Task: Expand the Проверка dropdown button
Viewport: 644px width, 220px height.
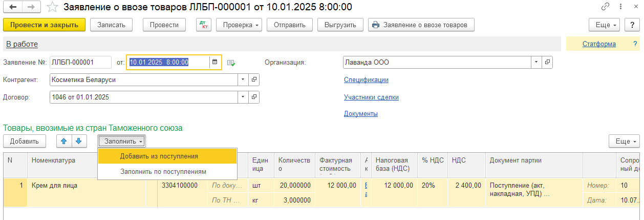Action: point(239,25)
